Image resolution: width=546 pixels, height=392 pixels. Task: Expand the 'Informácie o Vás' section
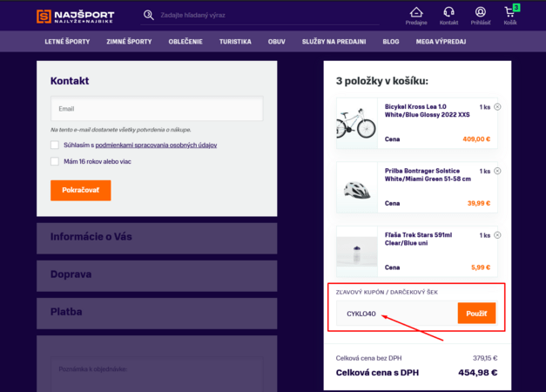click(157, 237)
